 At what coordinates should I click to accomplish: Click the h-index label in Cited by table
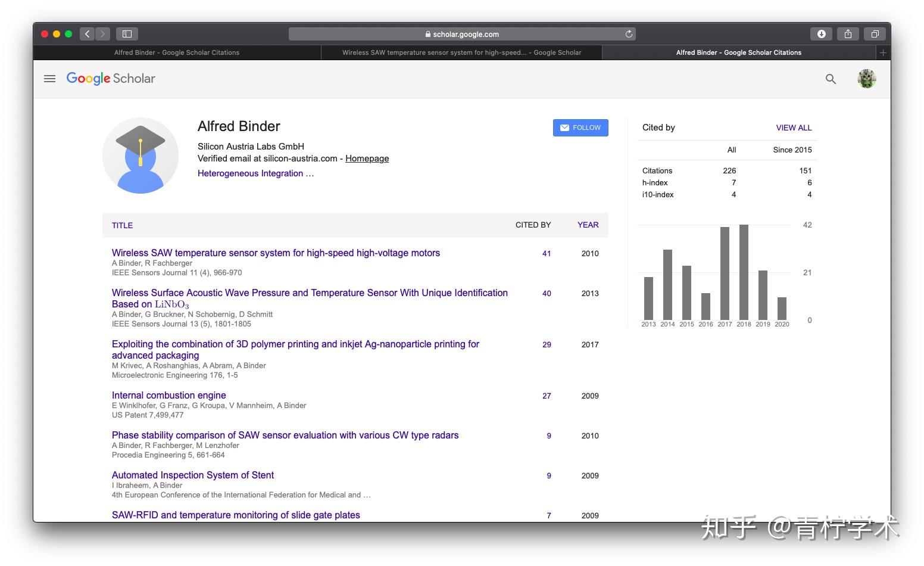tap(655, 183)
